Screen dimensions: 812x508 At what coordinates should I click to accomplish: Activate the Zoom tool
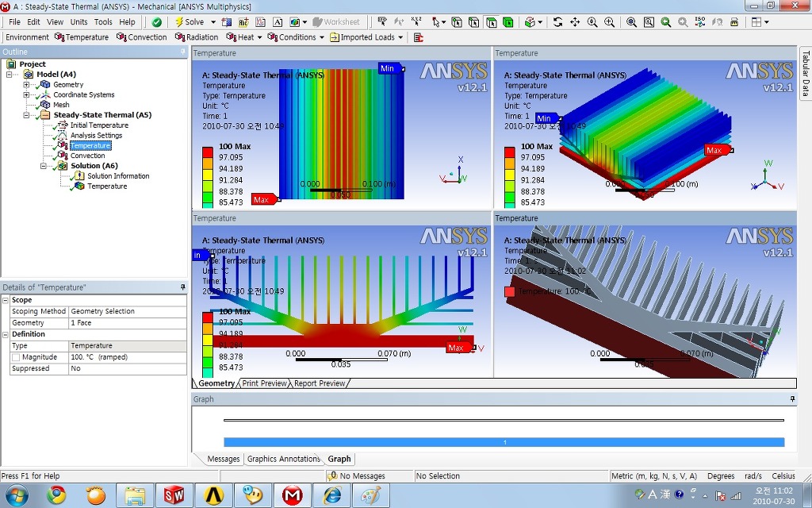click(x=592, y=21)
